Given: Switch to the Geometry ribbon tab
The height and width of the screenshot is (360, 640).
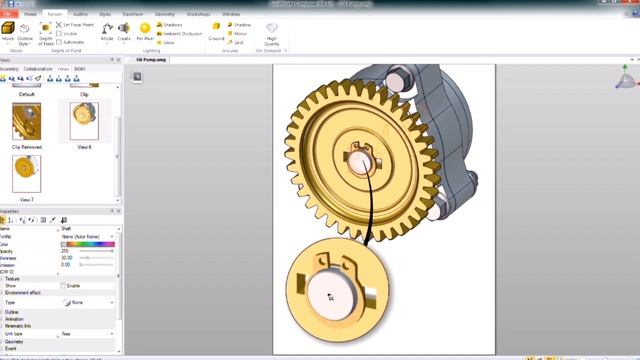Looking at the screenshot, I should pyautogui.click(x=164, y=14).
